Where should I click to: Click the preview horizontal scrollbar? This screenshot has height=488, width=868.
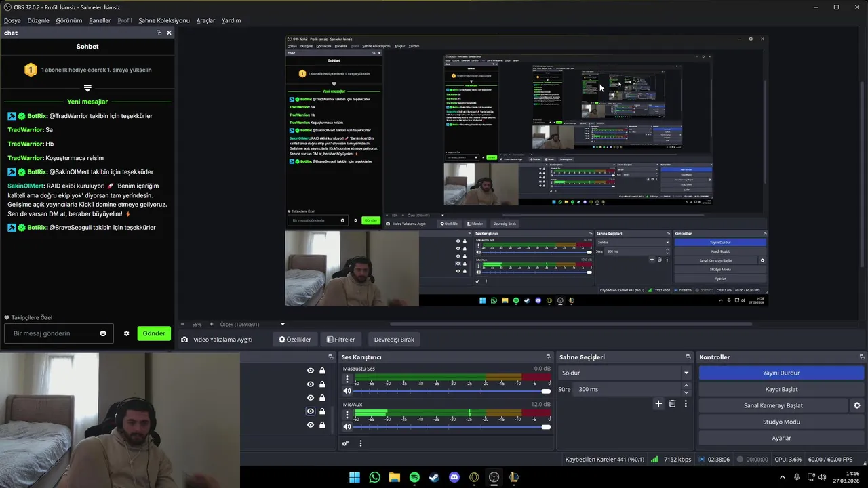[570, 324]
